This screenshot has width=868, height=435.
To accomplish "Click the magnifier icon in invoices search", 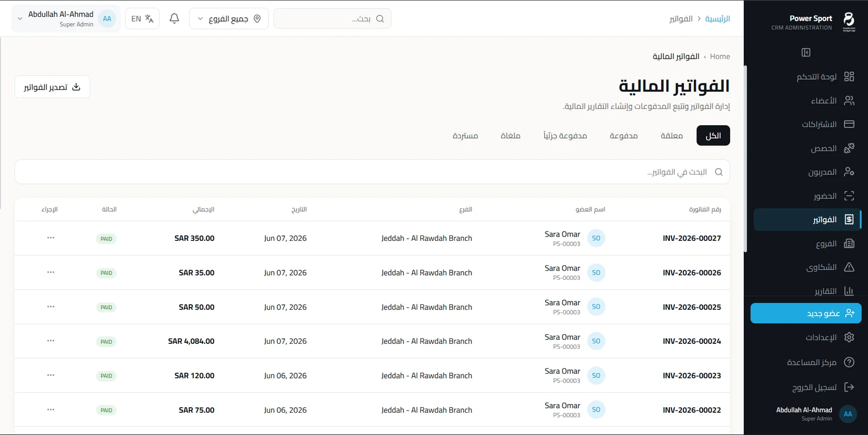I will point(719,172).
